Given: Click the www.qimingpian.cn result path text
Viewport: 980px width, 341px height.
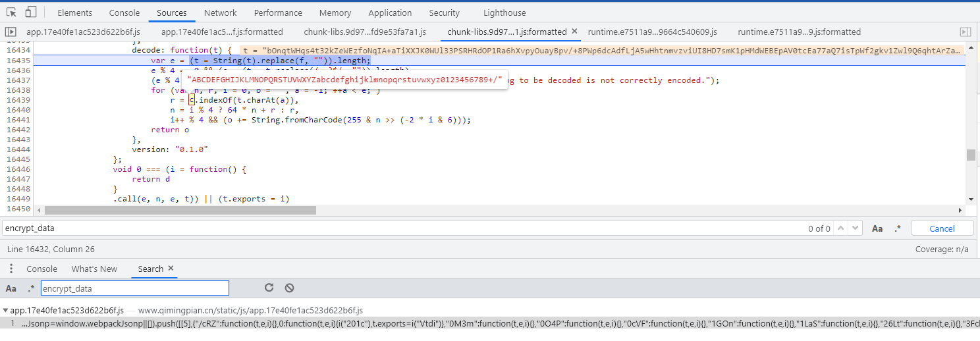Looking at the screenshot, I should click(x=250, y=311).
